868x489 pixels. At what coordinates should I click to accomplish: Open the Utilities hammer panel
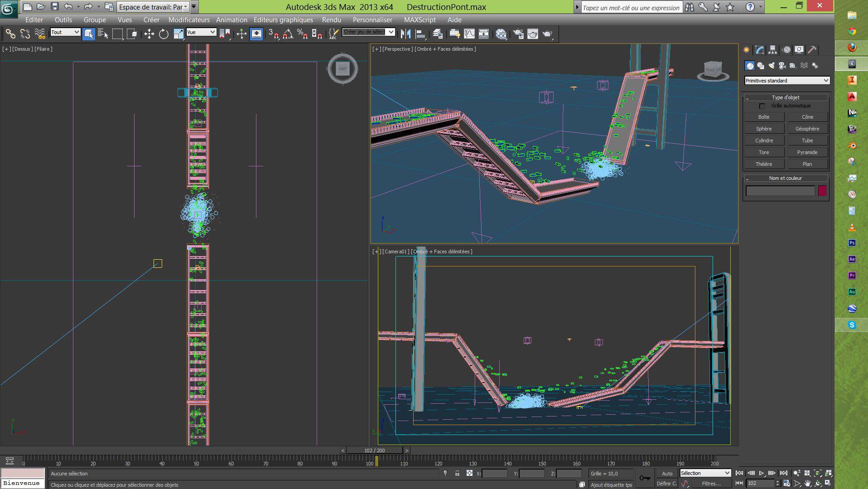pyautogui.click(x=812, y=50)
